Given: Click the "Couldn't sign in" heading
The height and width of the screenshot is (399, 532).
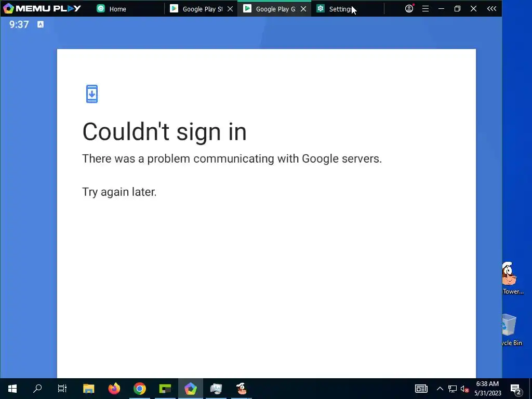Looking at the screenshot, I should click(x=165, y=131).
